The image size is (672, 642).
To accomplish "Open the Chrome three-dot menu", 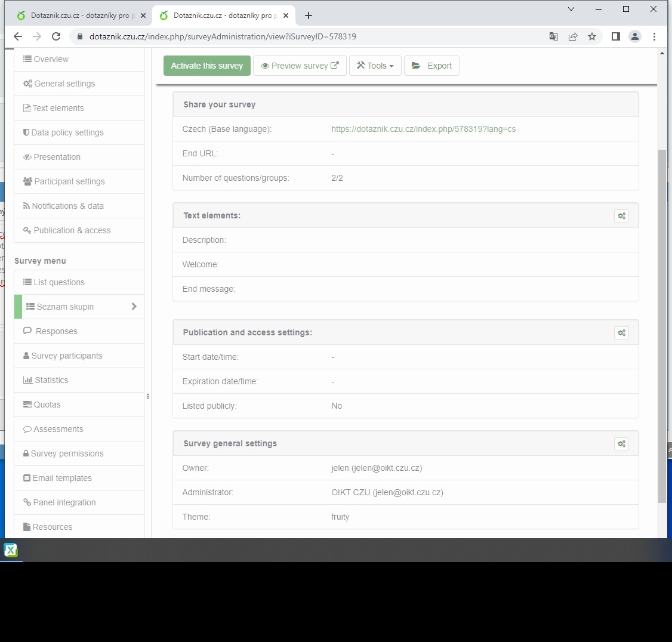I will click(x=654, y=36).
